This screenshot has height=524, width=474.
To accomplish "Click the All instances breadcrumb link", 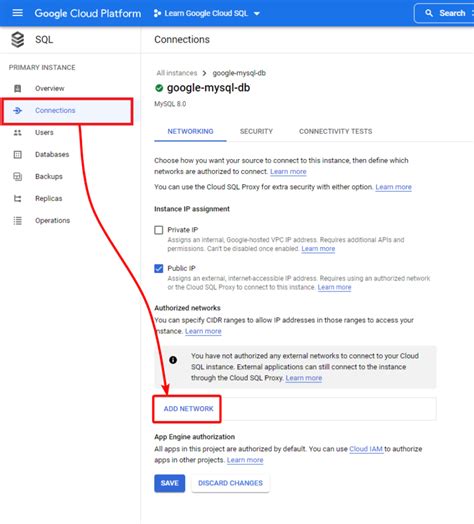I will click(x=177, y=73).
